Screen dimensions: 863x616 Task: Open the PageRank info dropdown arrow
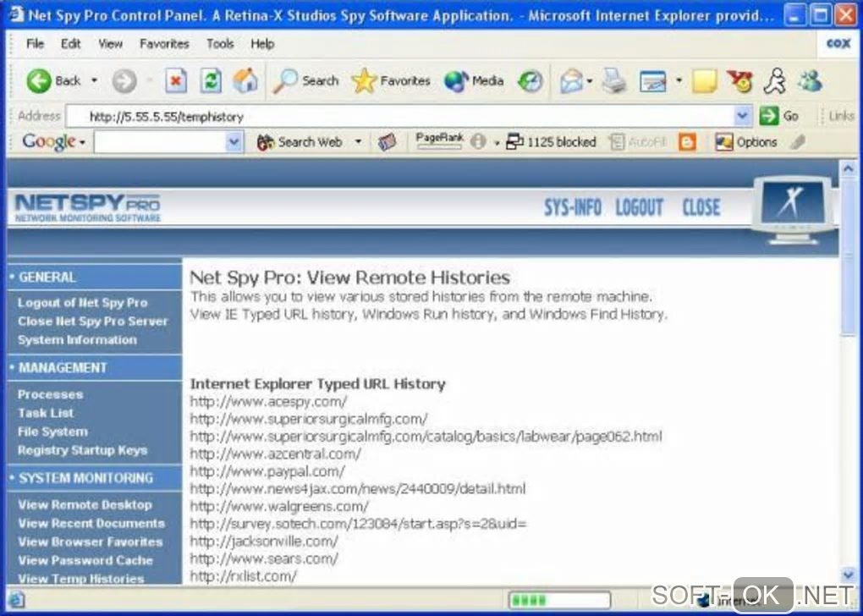(496, 143)
